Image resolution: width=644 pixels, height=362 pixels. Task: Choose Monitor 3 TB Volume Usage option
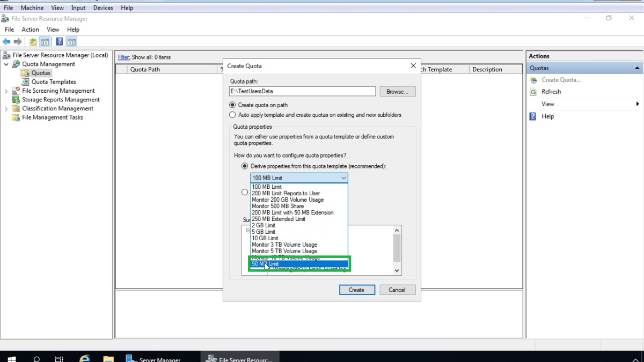(299, 245)
